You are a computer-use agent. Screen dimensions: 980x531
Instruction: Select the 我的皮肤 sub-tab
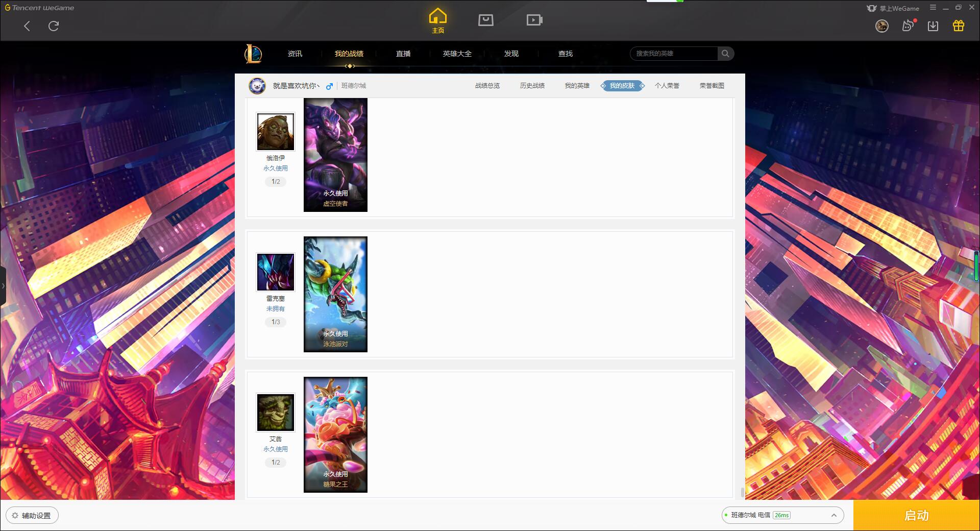click(622, 86)
